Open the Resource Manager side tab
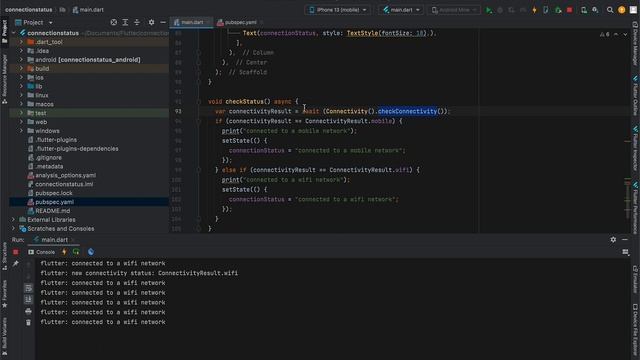The width and height of the screenshot is (640, 360). coord(4,79)
